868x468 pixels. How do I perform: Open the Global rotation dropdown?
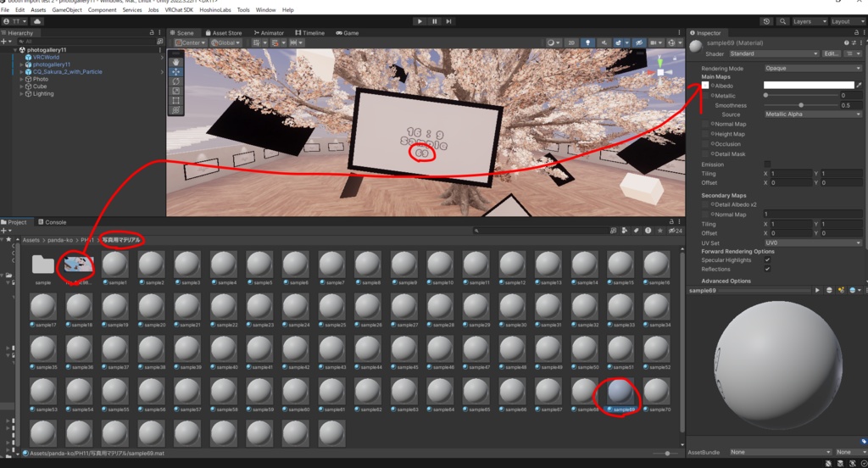coord(225,42)
